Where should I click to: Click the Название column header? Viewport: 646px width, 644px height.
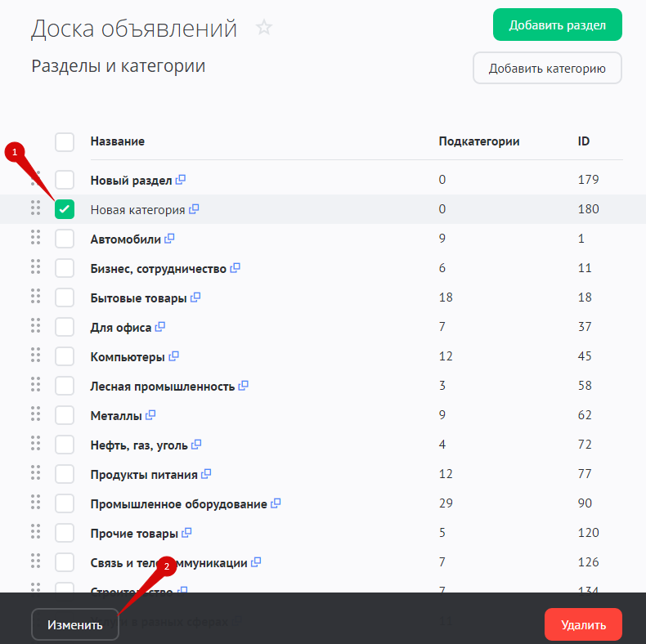117,141
